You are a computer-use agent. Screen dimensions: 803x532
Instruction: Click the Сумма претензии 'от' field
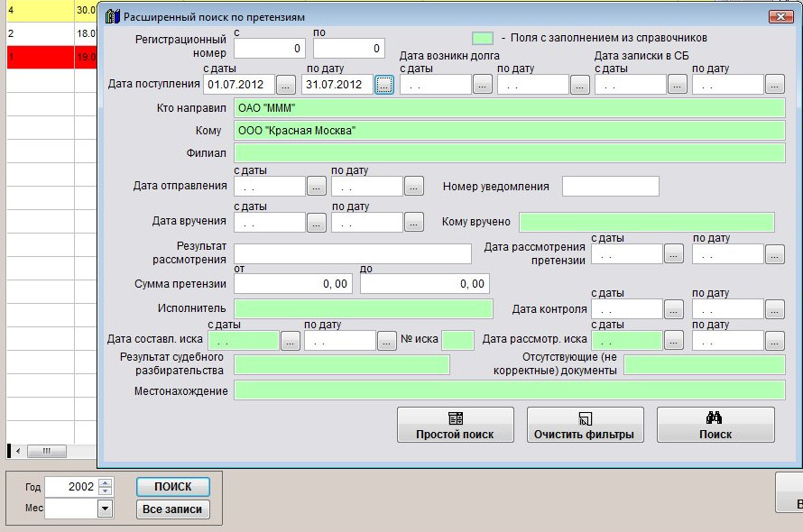tap(293, 284)
